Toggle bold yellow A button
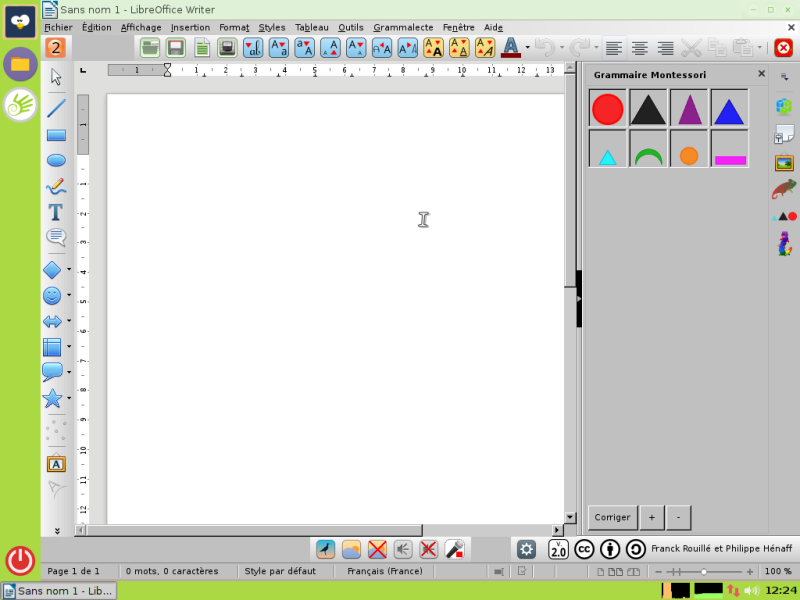 [433, 48]
